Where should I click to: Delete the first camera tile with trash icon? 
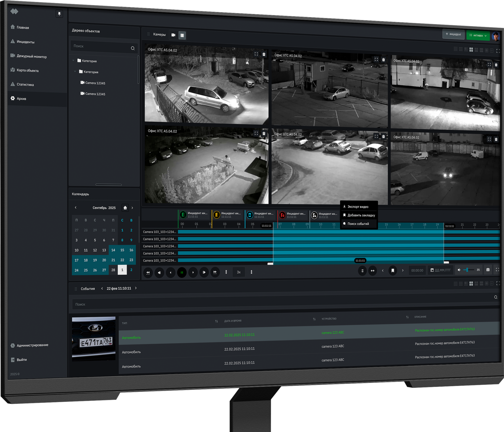point(264,54)
